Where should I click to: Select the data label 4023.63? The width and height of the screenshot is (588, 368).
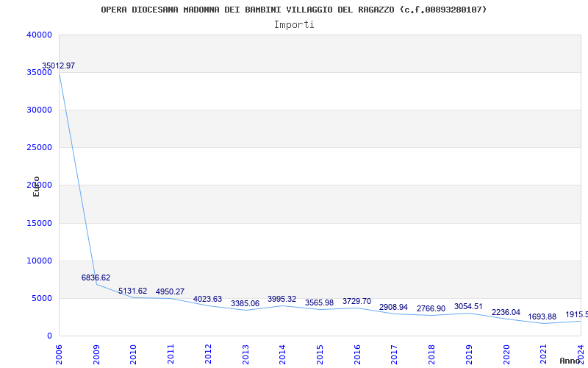click(207, 300)
